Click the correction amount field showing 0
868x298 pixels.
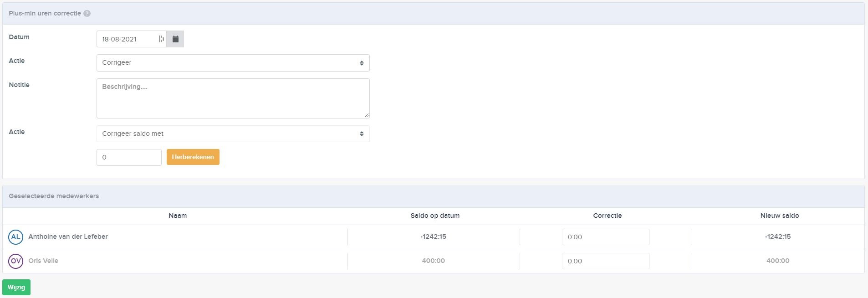pos(129,158)
